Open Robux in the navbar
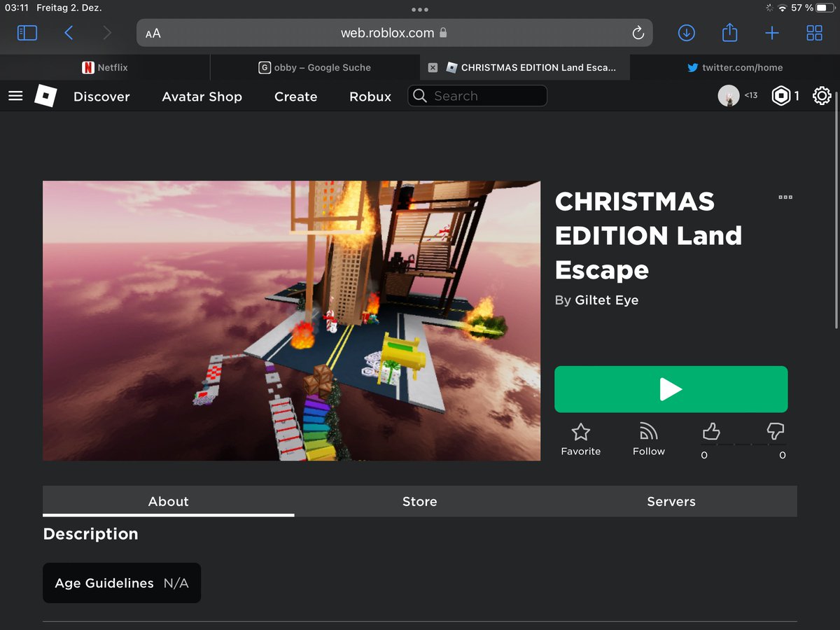This screenshot has height=630, width=840. (x=370, y=97)
